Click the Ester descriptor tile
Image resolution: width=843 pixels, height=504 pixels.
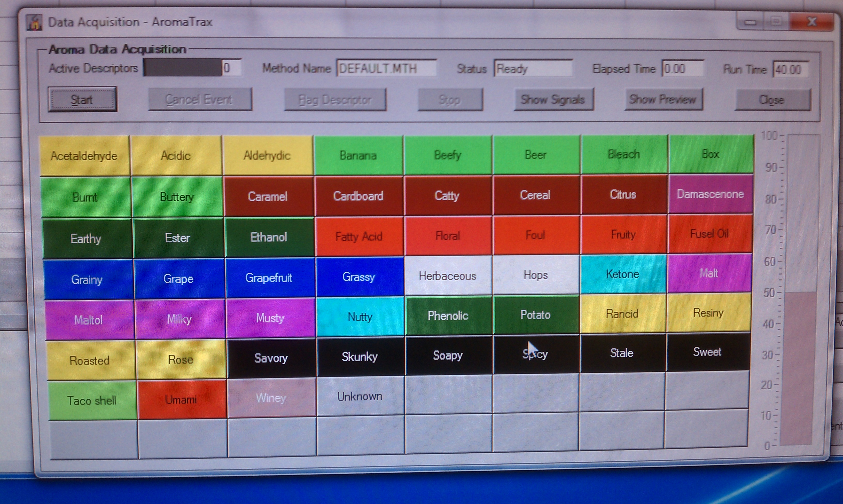(x=178, y=238)
